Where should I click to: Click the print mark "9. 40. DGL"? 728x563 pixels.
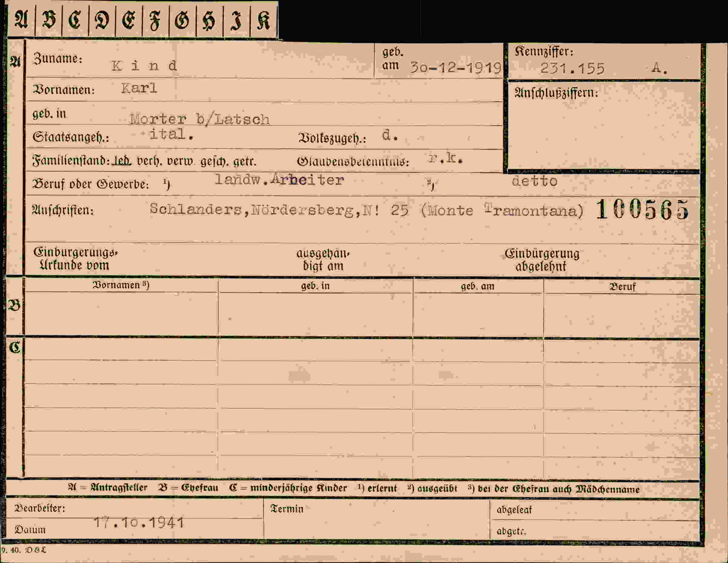(x=23, y=550)
